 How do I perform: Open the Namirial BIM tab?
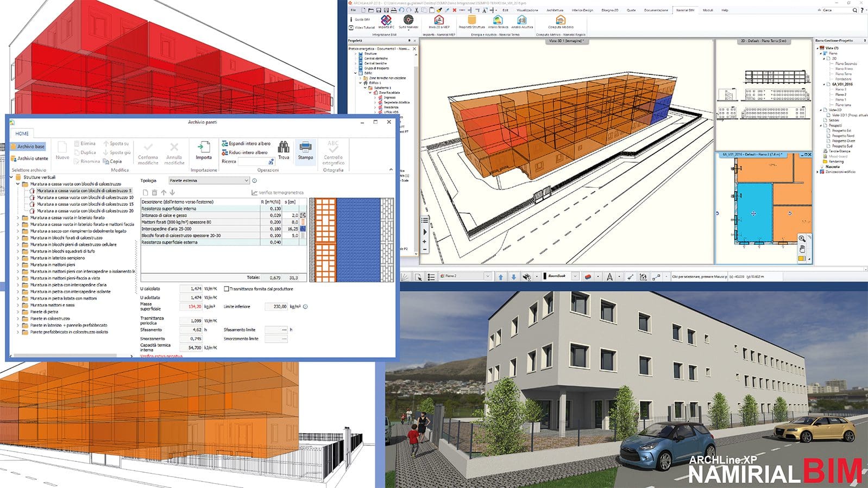pyautogui.click(x=685, y=10)
